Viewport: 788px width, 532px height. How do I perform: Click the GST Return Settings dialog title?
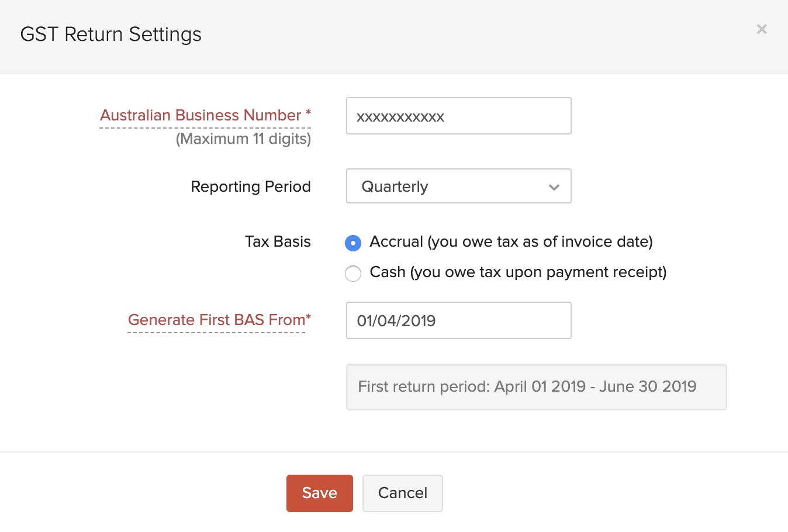pyautogui.click(x=110, y=34)
